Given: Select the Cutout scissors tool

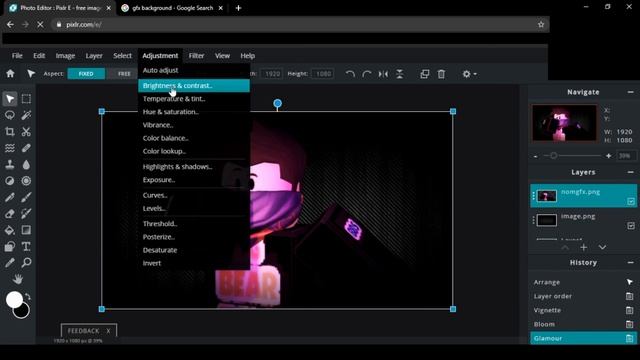Looking at the screenshot, I should click(26, 131).
